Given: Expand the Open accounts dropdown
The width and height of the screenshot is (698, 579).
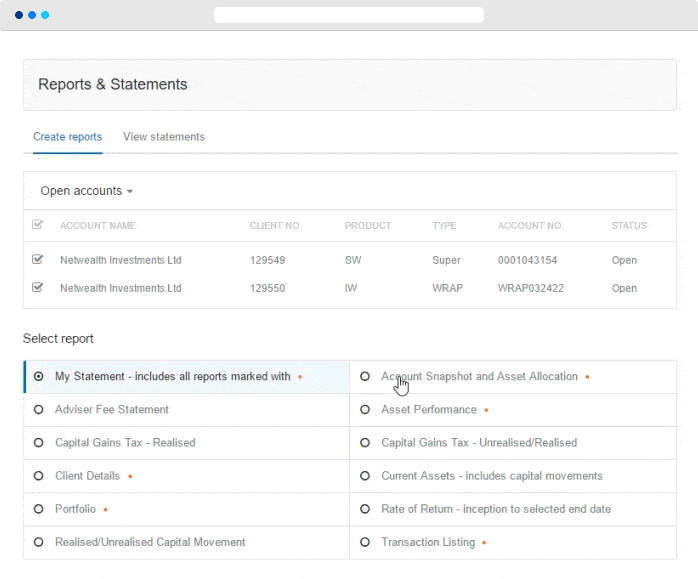Looking at the screenshot, I should pos(86,191).
